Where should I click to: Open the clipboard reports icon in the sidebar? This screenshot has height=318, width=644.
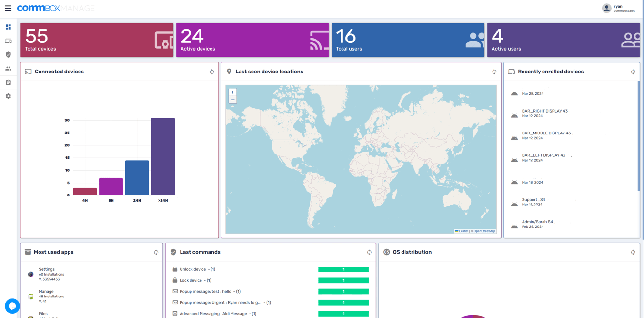click(8, 82)
